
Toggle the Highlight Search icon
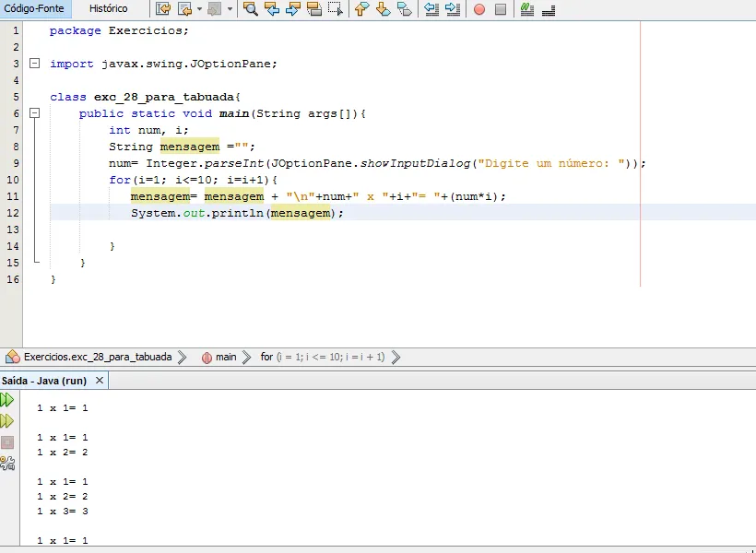[x=314, y=9]
